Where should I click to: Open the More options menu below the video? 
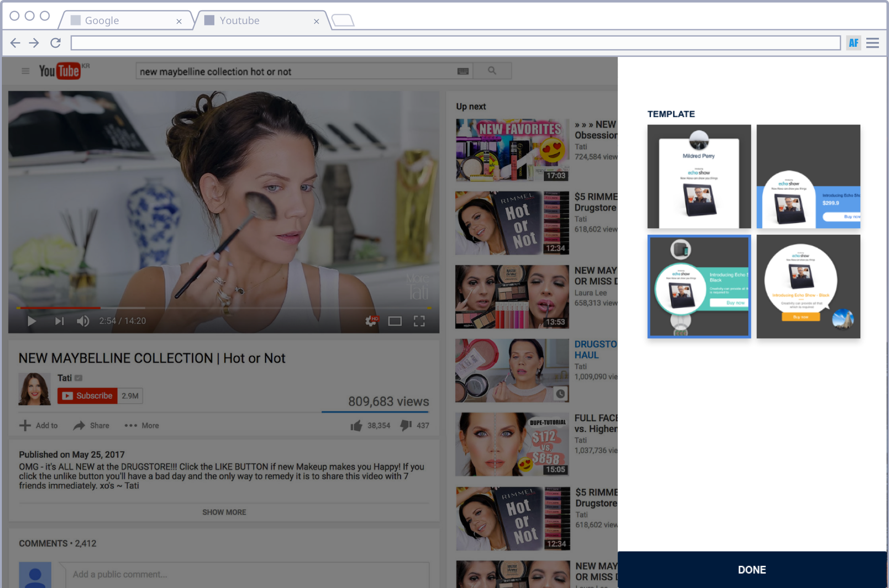(x=142, y=425)
